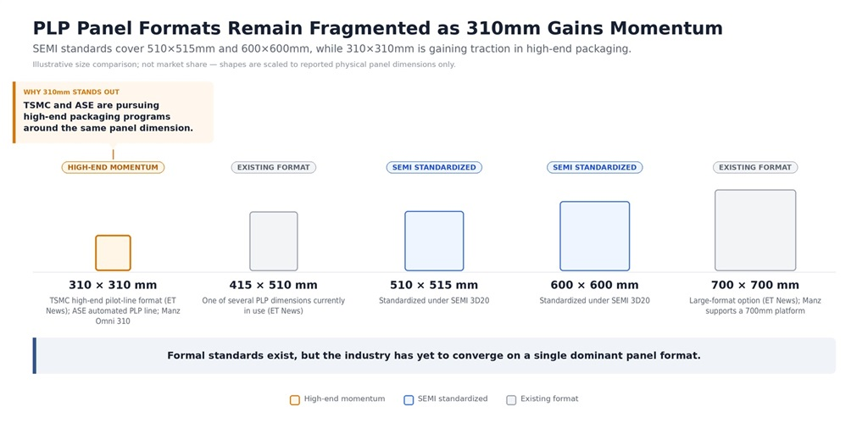Select the blue 600 × 600 mm panel square
868x429 pixels.
(x=594, y=236)
